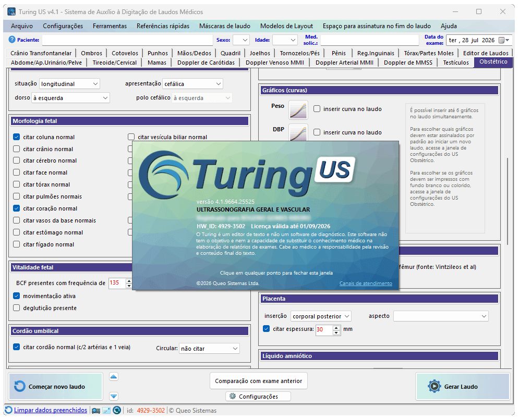Uncheck citar coração normal
This screenshot has height=420, width=519.
pyautogui.click(x=17, y=208)
